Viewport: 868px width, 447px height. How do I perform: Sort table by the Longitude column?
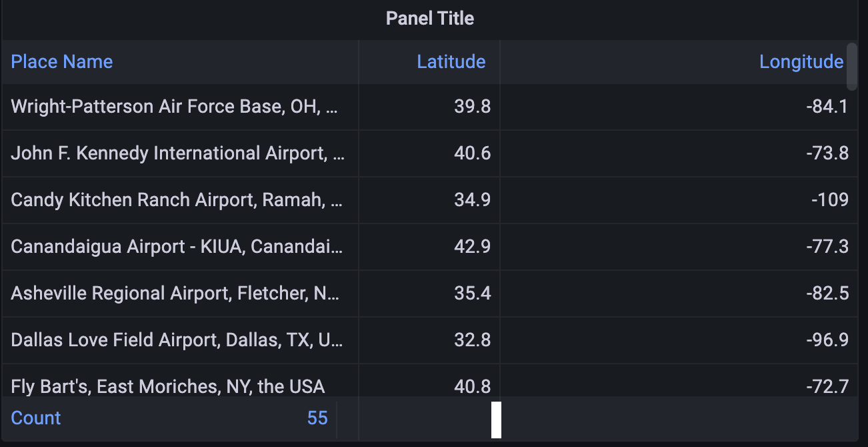(x=801, y=61)
